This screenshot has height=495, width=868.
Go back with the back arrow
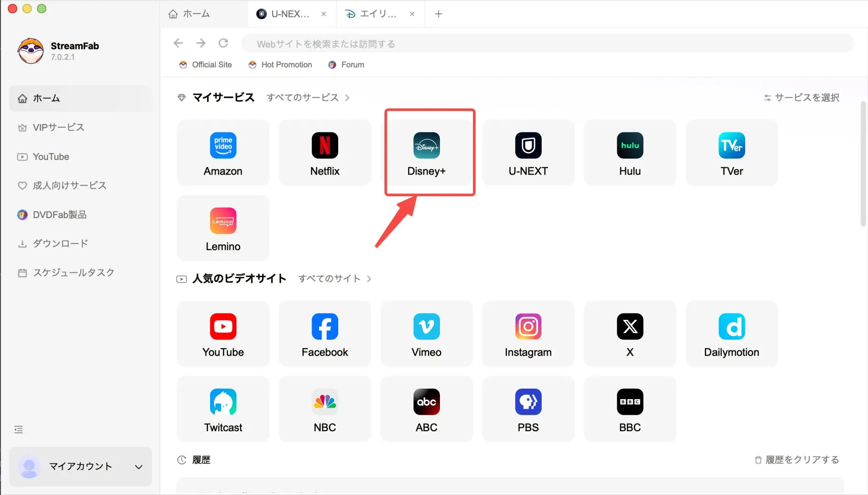[178, 43]
